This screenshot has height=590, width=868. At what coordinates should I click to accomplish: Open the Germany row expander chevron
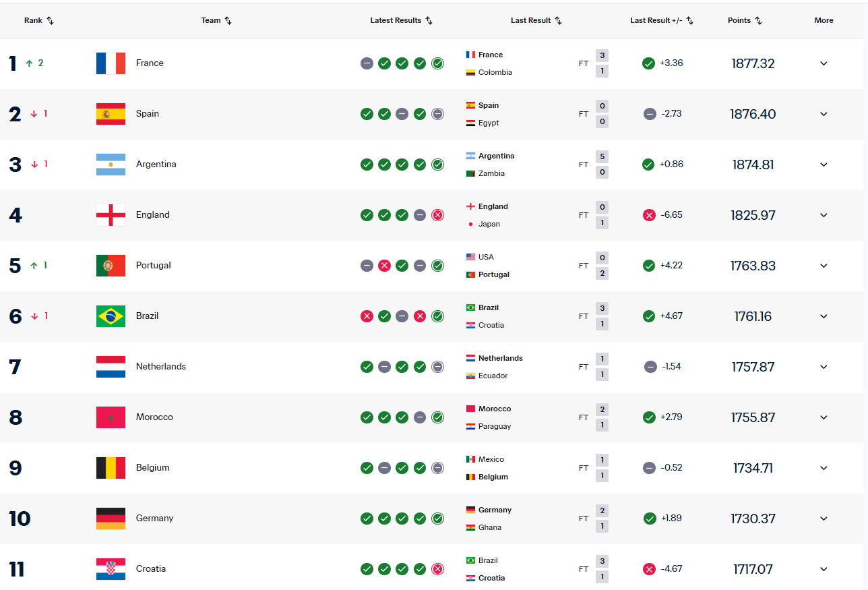(x=824, y=519)
